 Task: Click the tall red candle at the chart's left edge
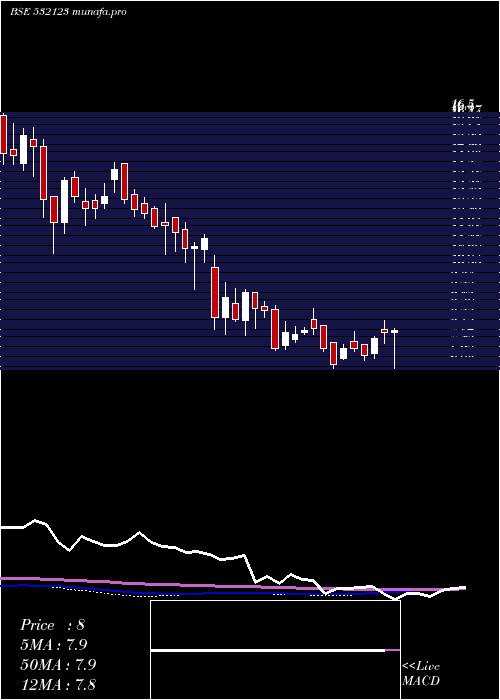pos(4,138)
